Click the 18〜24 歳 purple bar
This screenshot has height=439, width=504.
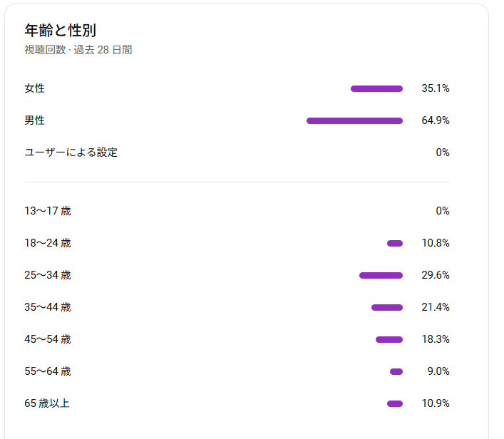(395, 243)
